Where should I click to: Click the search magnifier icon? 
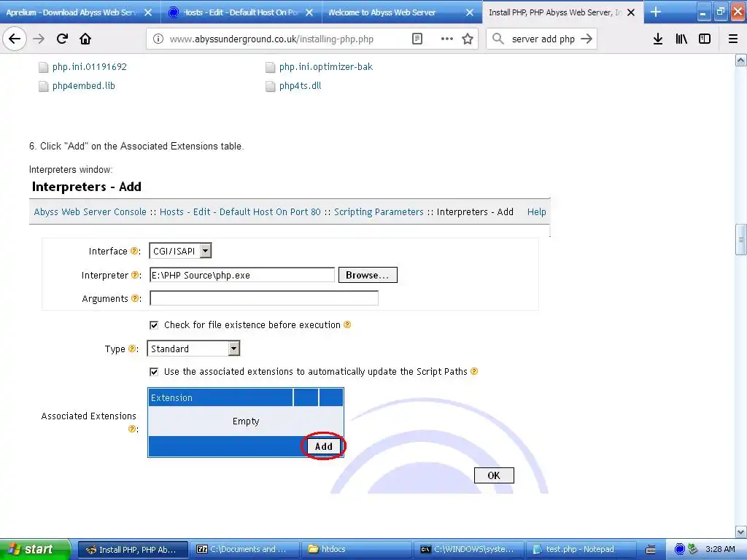(498, 39)
